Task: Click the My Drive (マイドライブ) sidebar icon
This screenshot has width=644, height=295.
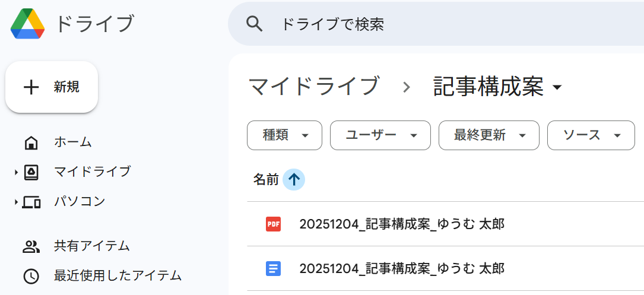Action: click(31, 172)
